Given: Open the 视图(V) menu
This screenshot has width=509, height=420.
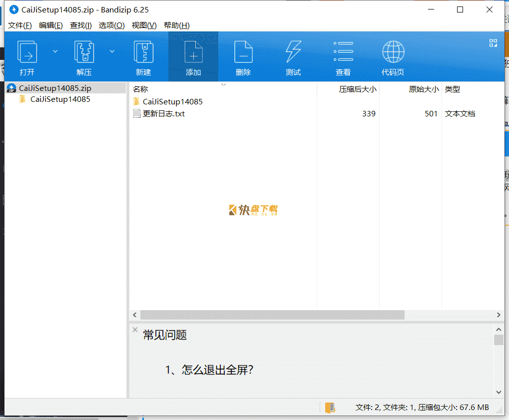Looking at the screenshot, I should (144, 25).
